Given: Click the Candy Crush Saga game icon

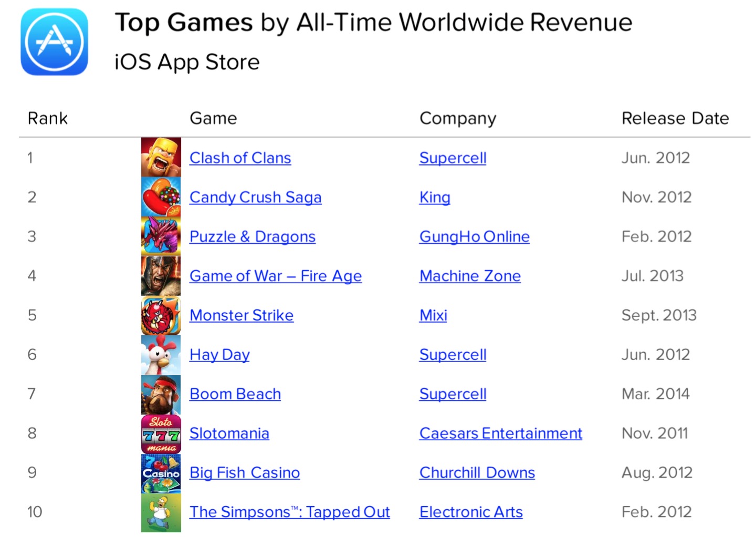Looking at the screenshot, I should pos(161,197).
